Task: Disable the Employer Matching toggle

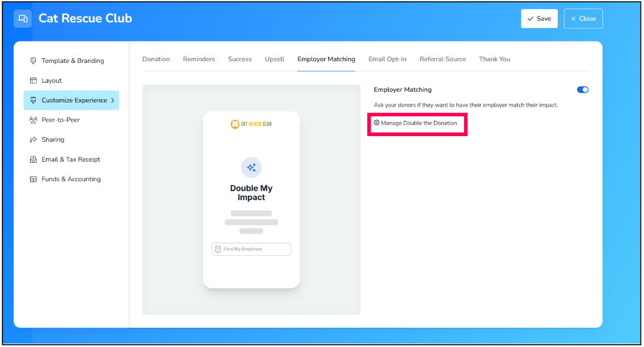Action: pyautogui.click(x=582, y=90)
